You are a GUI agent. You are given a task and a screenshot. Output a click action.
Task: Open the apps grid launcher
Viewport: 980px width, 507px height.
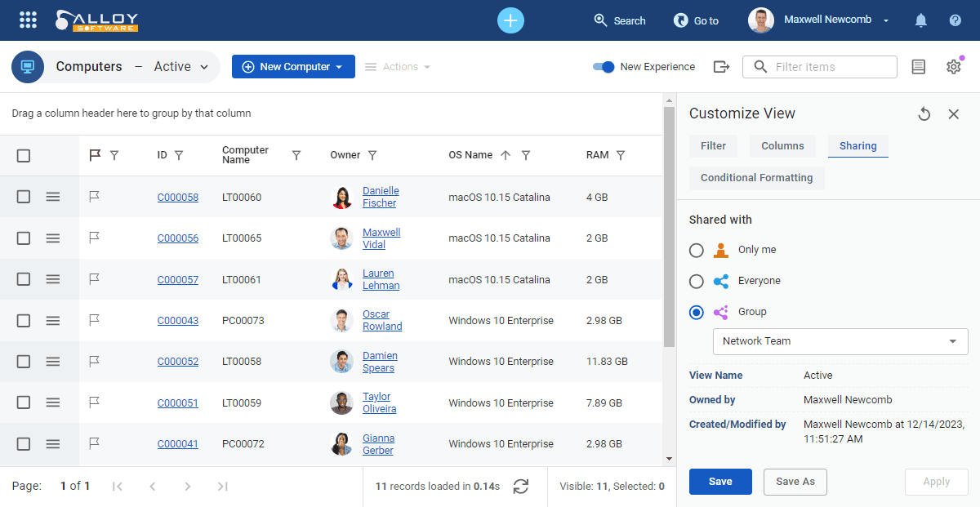[28, 20]
